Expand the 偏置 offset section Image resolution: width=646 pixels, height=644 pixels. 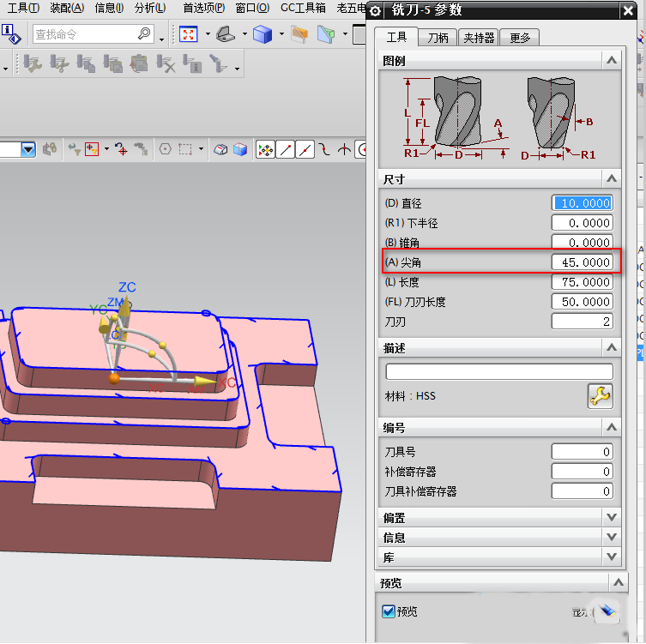611,517
